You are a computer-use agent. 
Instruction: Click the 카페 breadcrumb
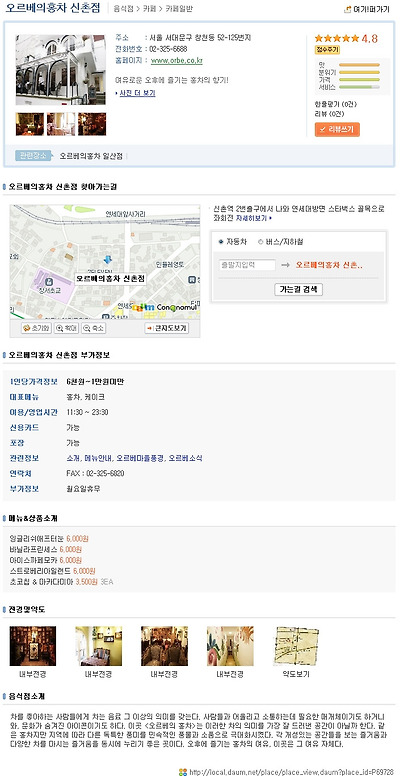[x=149, y=9]
